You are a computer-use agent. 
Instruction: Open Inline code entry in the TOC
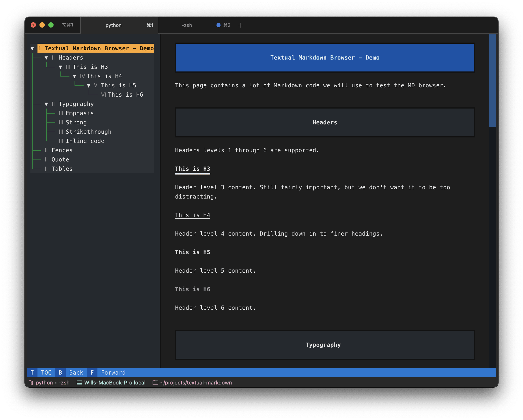(x=85, y=141)
